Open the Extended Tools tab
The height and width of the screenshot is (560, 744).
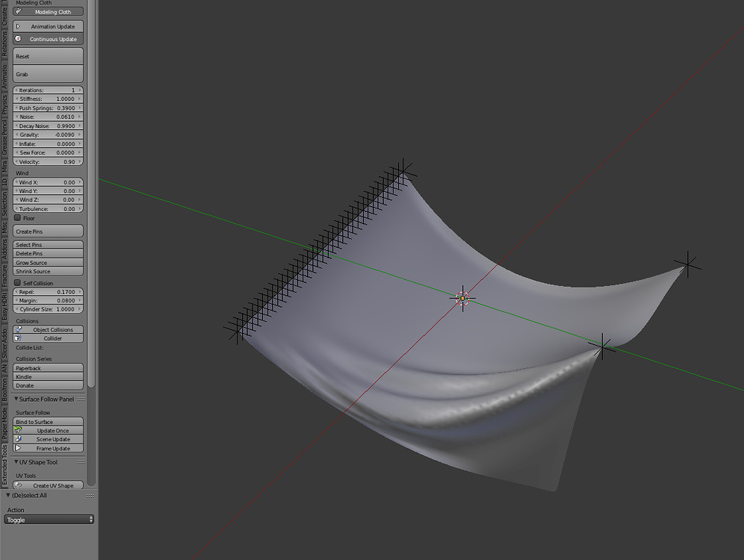tap(4, 465)
